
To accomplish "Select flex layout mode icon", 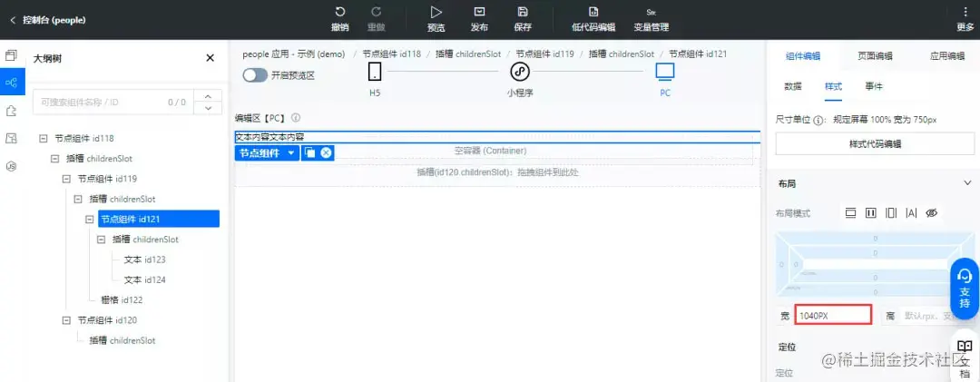I will [870, 213].
